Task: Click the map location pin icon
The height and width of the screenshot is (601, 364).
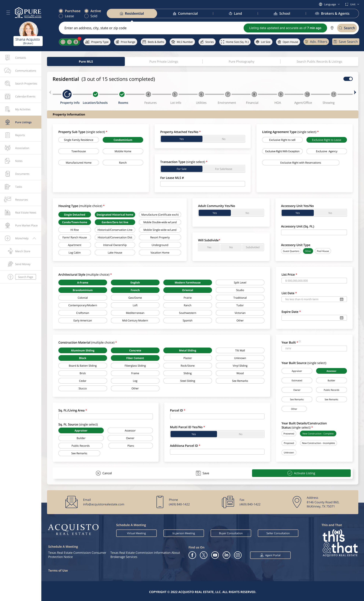Action: 332,28
